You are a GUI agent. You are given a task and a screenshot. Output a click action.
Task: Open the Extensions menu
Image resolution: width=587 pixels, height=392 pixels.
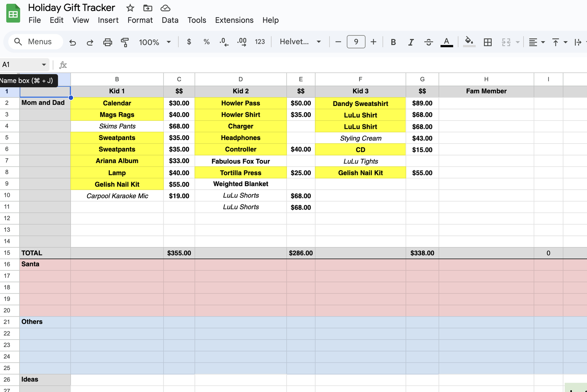[x=234, y=20]
